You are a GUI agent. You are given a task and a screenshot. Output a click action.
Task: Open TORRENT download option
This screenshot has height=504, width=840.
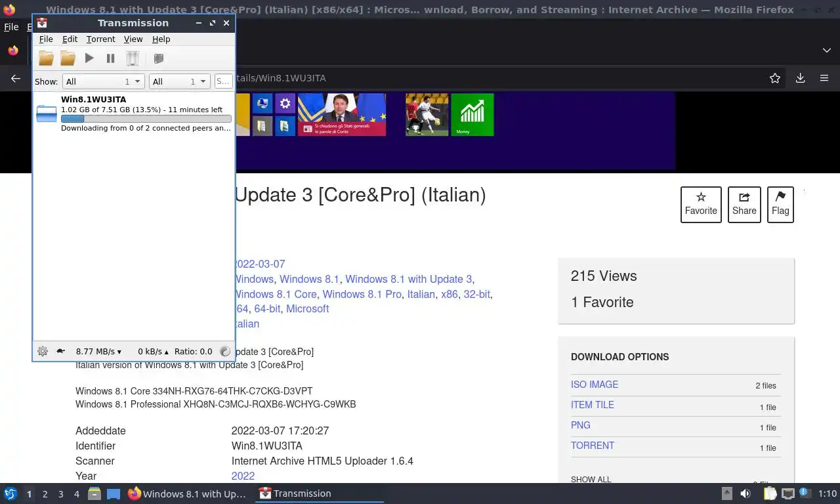(593, 446)
